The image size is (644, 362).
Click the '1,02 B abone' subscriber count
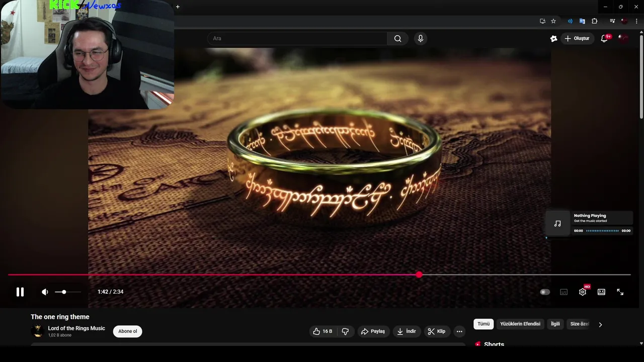click(x=60, y=335)
